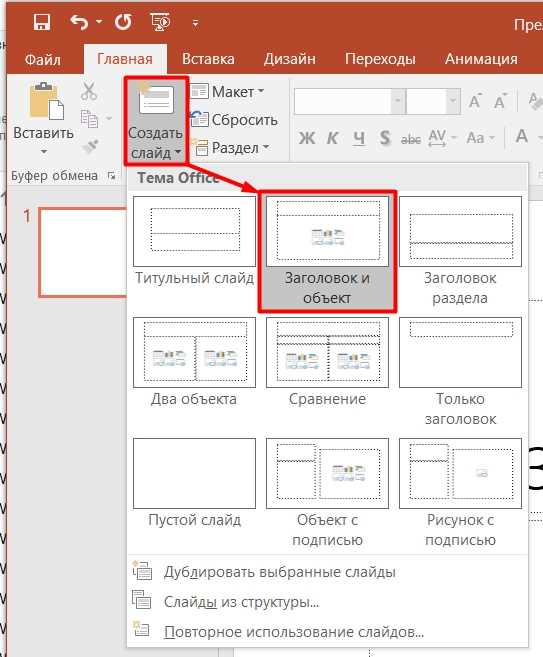The width and height of the screenshot is (543, 657).
Task: Switch to the Дизайн tab
Action: click(x=290, y=59)
